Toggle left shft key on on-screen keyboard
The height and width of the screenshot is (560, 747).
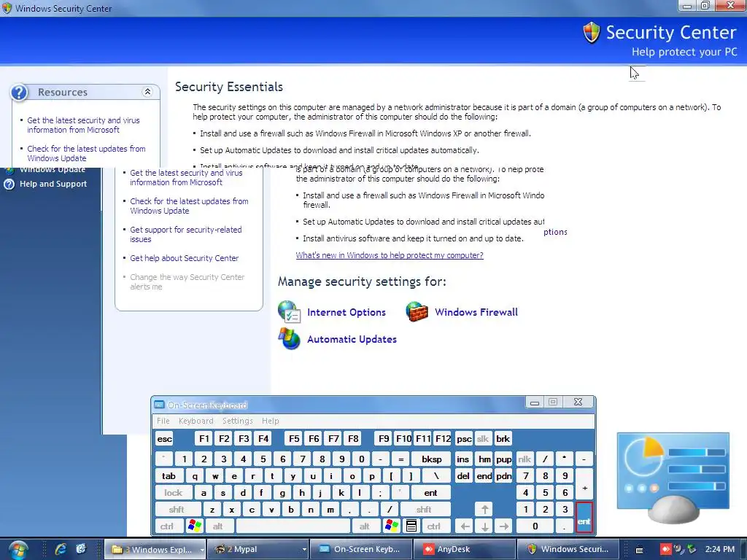[x=177, y=510]
